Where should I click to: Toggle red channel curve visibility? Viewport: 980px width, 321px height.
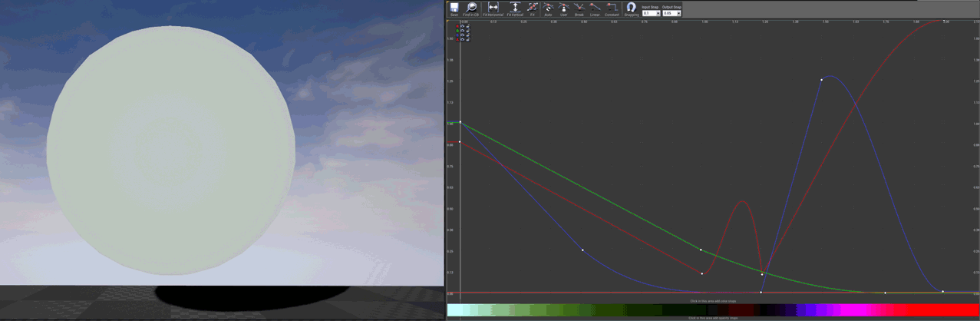coord(463,26)
